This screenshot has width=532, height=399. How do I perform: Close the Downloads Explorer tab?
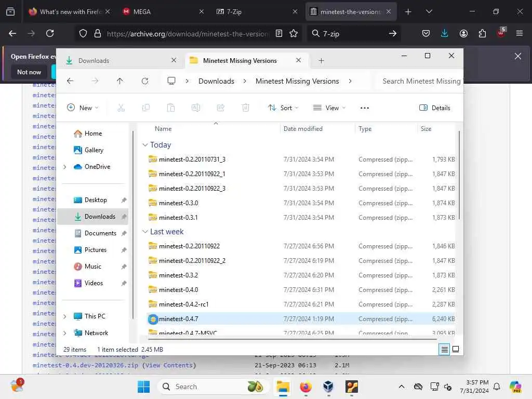[x=174, y=60]
